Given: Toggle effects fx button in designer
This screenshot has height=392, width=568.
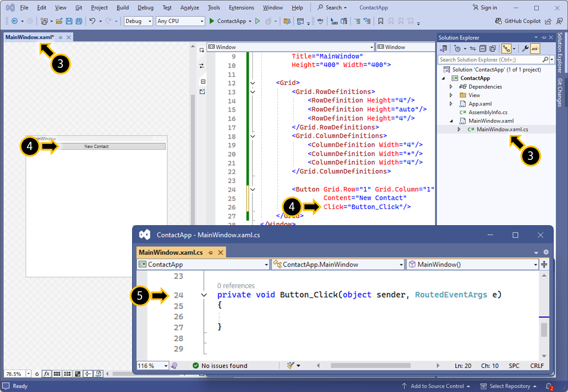Looking at the screenshot, I should (46, 374).
